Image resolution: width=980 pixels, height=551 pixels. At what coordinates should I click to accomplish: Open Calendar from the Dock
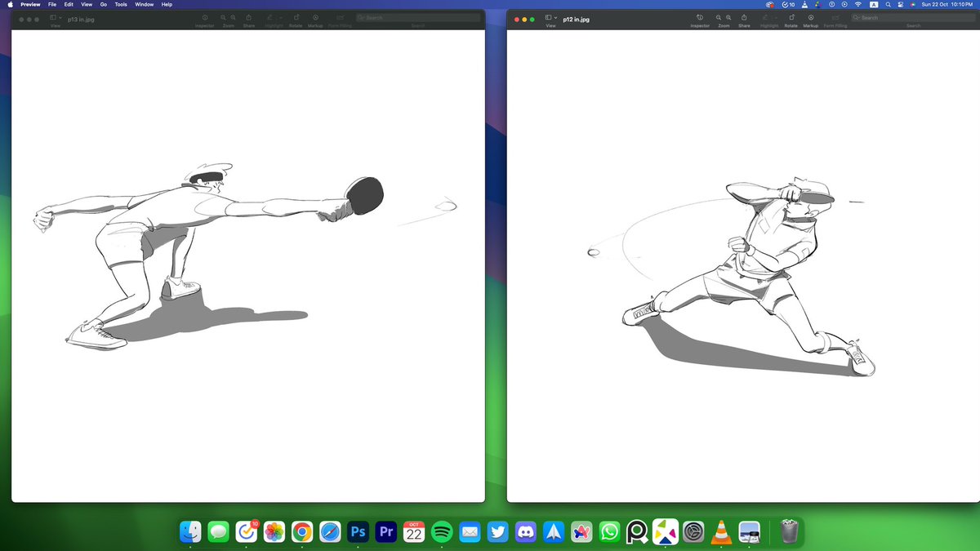tap(414, 531)
